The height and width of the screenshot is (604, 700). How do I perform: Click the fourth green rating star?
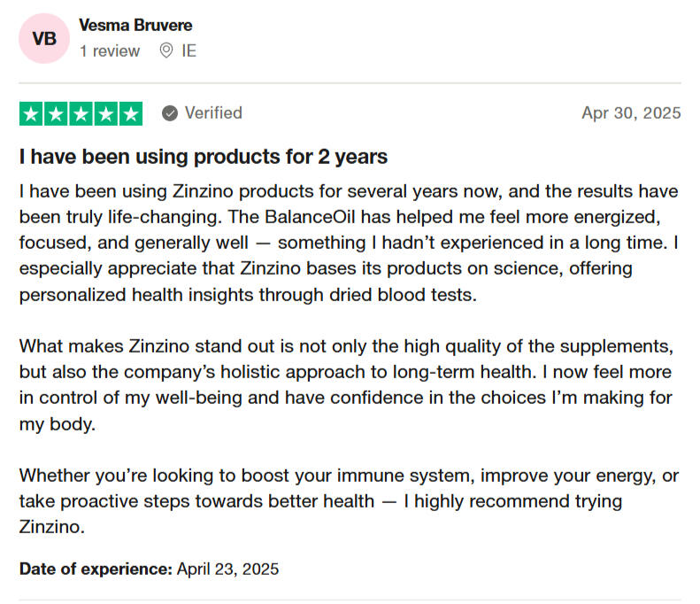(x=105, y=113)
